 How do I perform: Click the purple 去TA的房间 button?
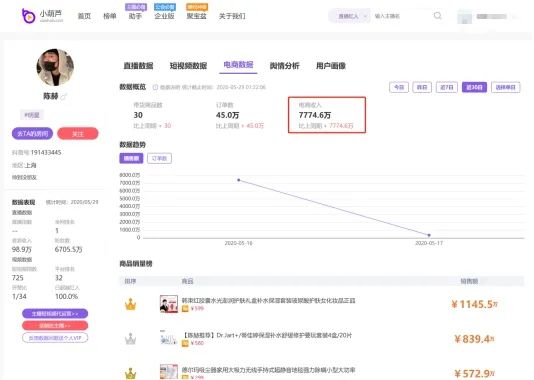pos(33,133)
